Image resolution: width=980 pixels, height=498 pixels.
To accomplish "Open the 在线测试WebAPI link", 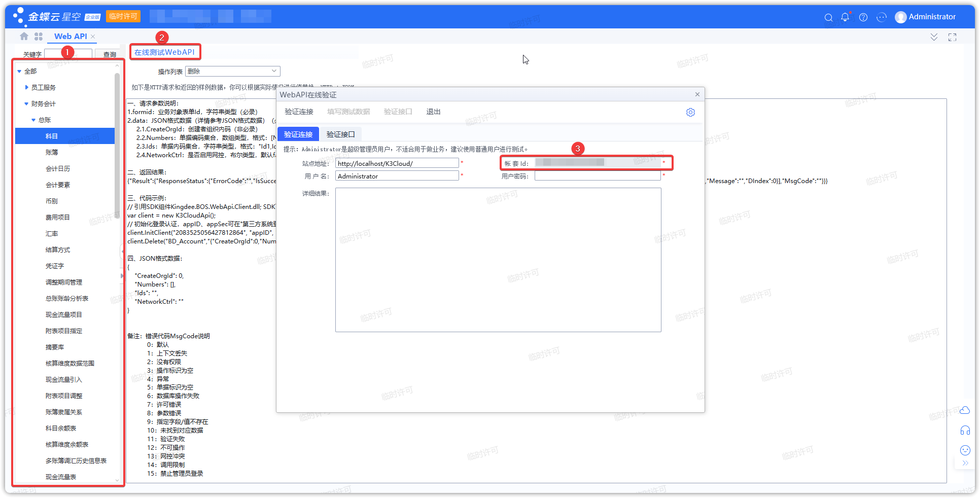I will tap(164, 52).
